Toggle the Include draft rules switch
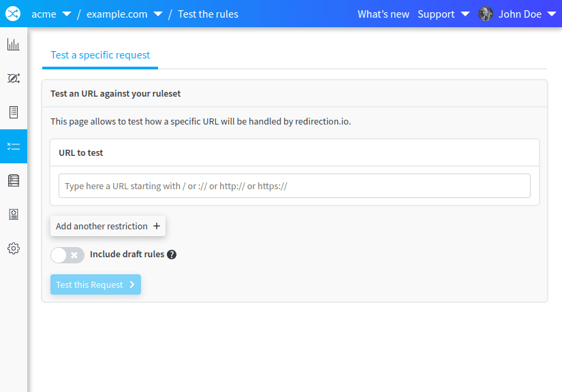Screen dimensions: 562x392 point(67,255)
